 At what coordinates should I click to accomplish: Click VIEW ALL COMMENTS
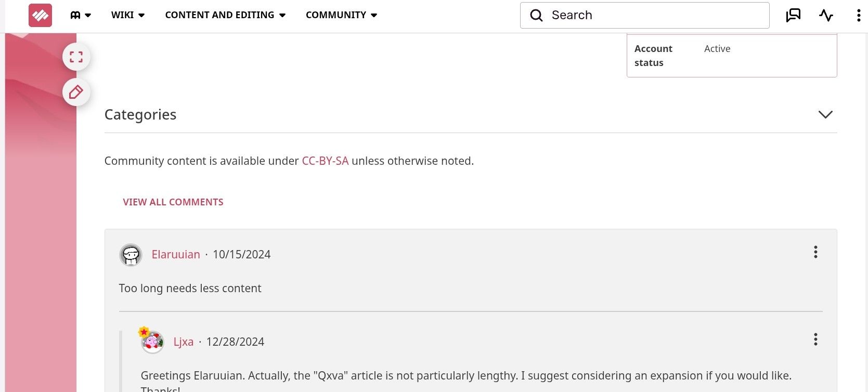(x=173, y=202)
